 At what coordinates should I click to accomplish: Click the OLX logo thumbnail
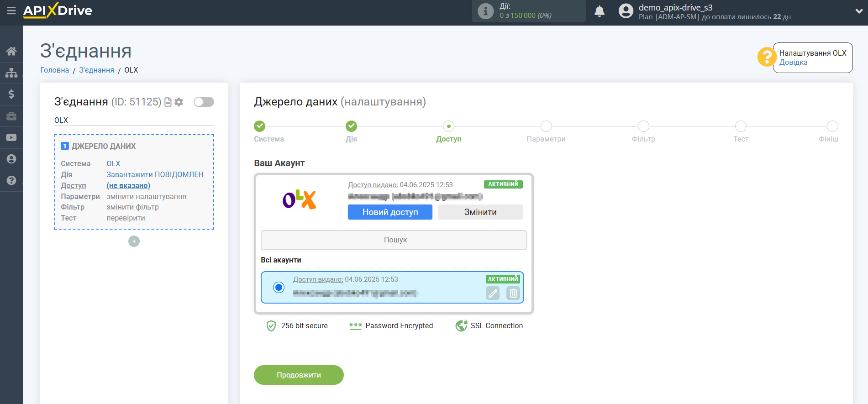300,199
